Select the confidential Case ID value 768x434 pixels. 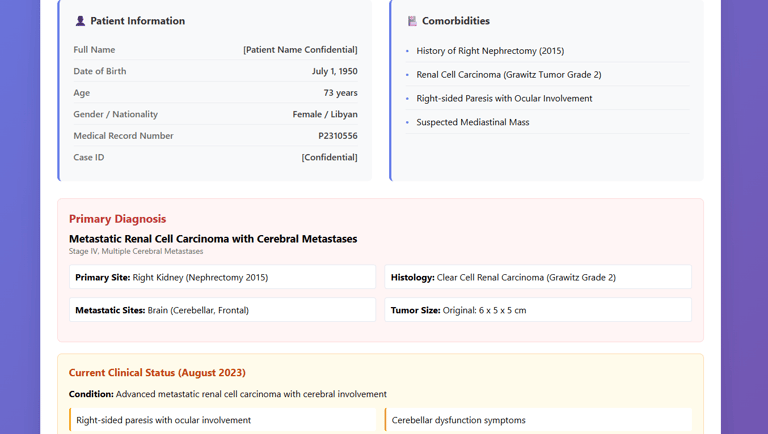coord(329,157)
